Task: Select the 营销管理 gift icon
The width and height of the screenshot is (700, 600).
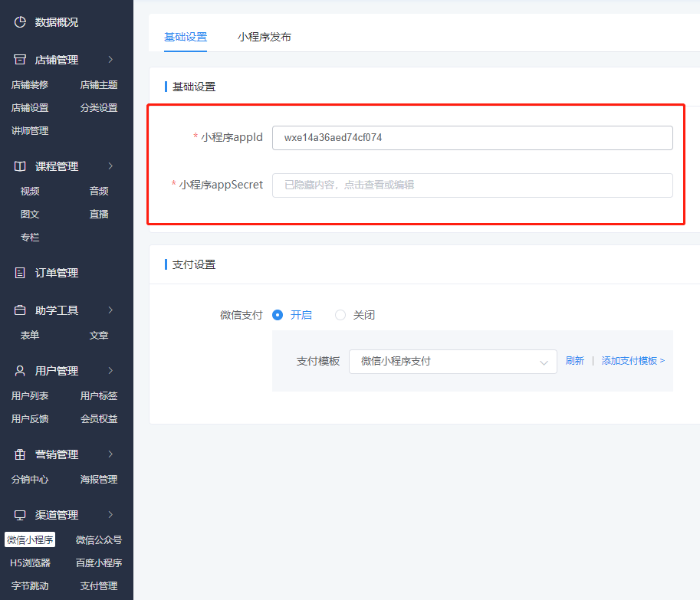Action: (20, 454)
